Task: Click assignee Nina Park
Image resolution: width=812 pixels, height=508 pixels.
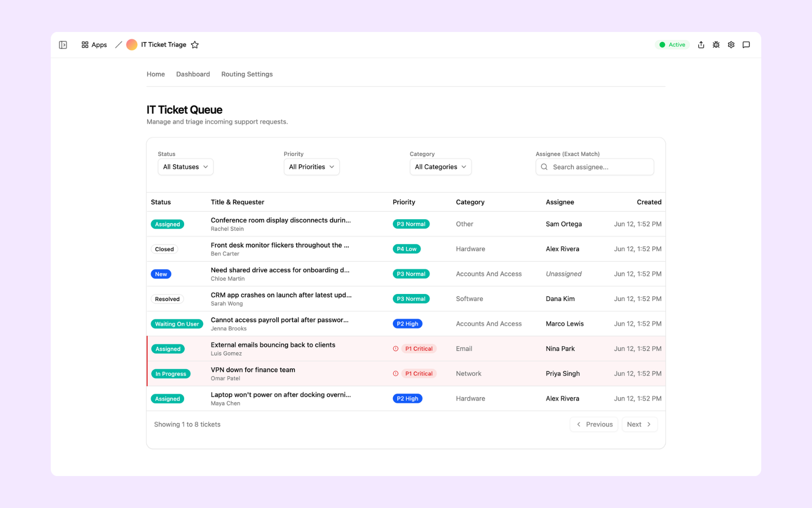Action: (560, 349)
